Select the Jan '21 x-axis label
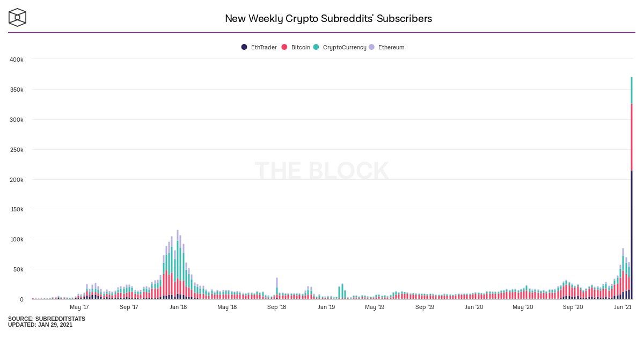The height and width of the screenshot is (338, 644). 623,307
